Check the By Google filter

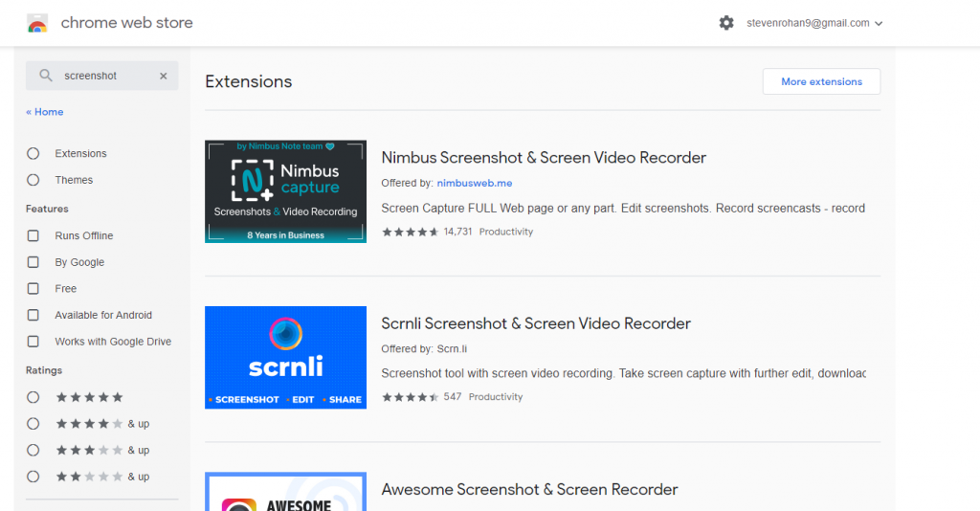(x=33, y=262)
